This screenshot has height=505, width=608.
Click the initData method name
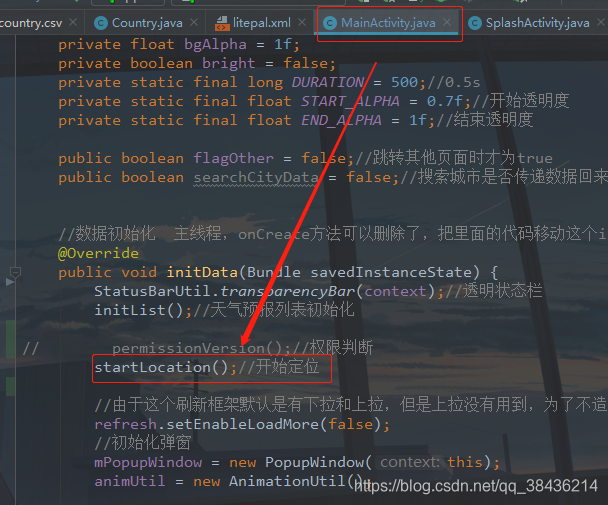pos(202,272)
